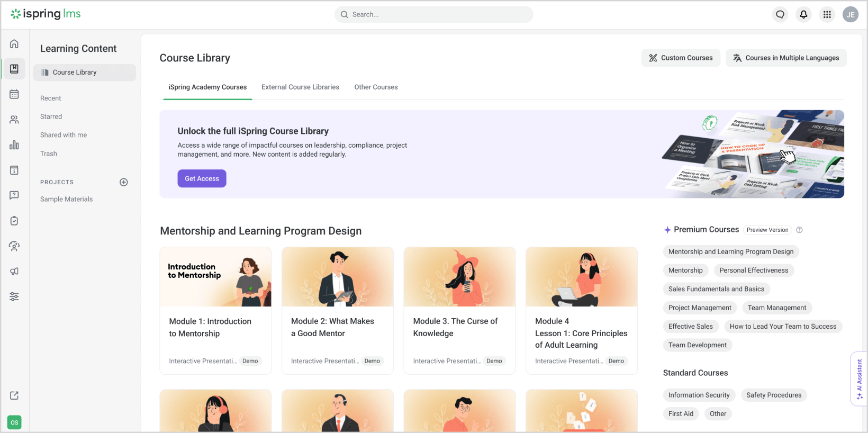Filter by How to Lead Your Team tag
The height and width of the screenshot is (433, 868).
pyautogui.click(x=783, y=327)
